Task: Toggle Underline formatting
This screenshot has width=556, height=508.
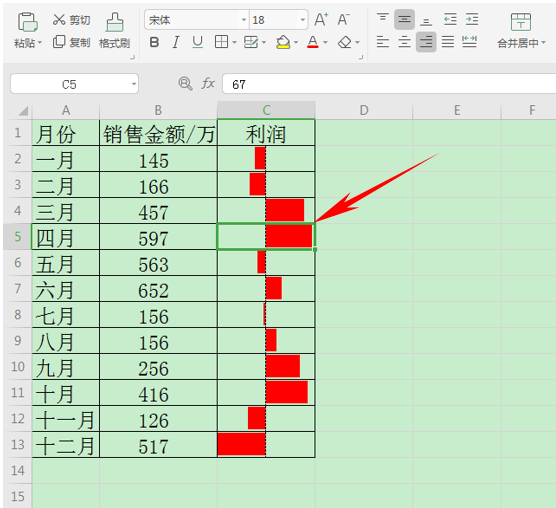Action: 198,43
